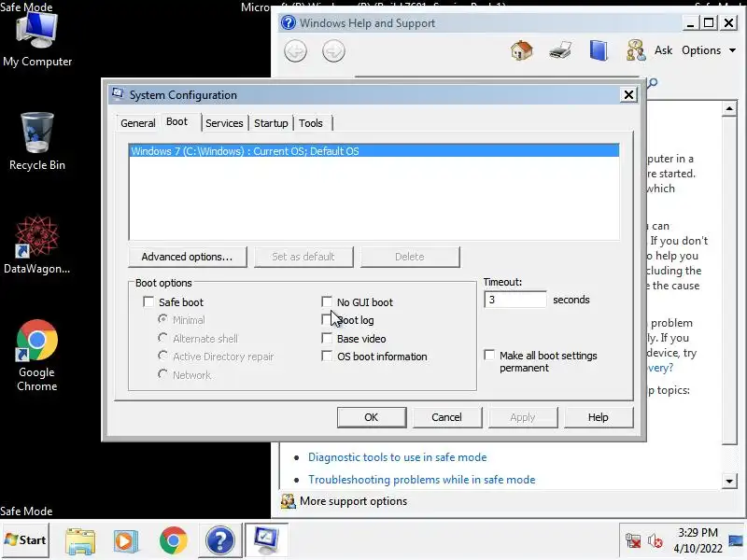This screenshot has height=560, width=747.
Task: Click the Ask icon in Help window
Action: [x=636, y=50]
